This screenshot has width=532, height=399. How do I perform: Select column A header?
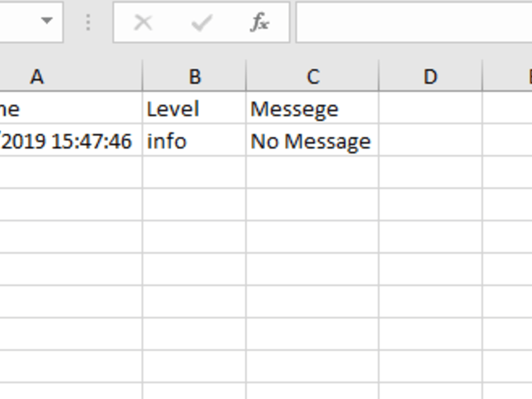click(71, 76)
